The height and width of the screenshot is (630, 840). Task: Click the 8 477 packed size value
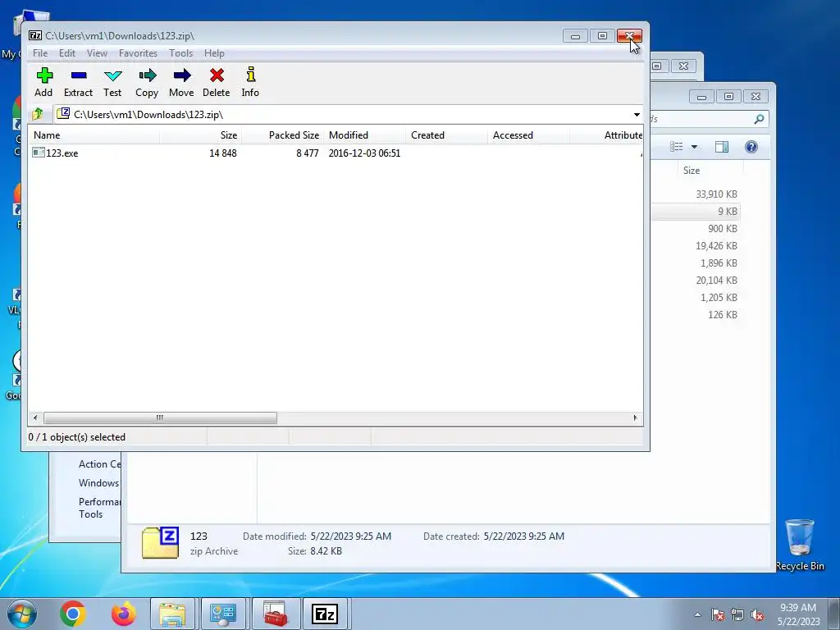pyautogui.click(x=308, y=153)
